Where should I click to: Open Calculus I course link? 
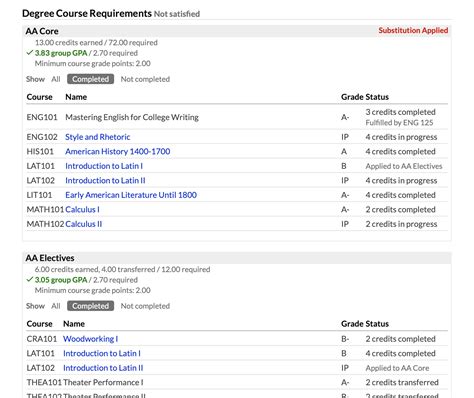click(82, 210)
